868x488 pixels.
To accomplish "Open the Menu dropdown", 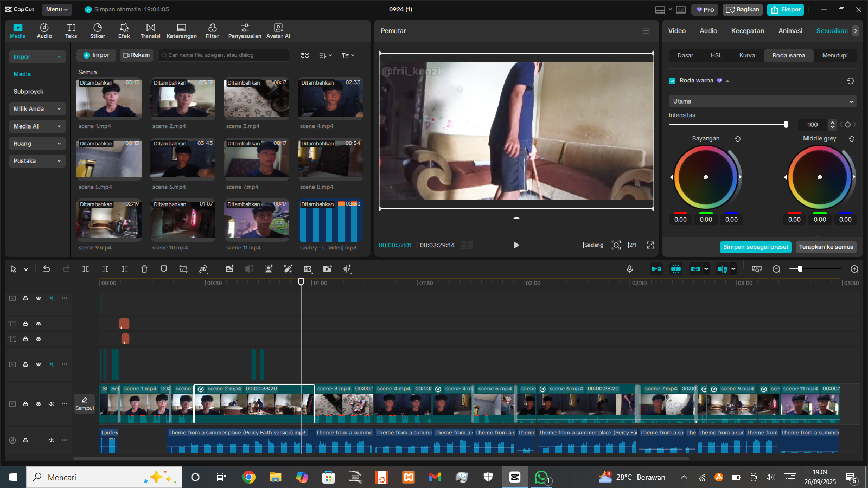I will coord(57,9).
